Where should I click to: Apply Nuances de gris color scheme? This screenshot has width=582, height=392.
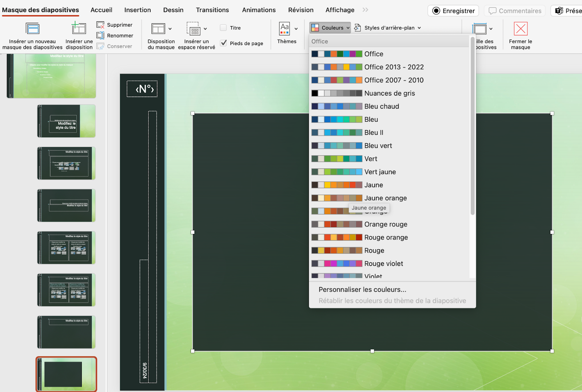(x=389, y=93)
